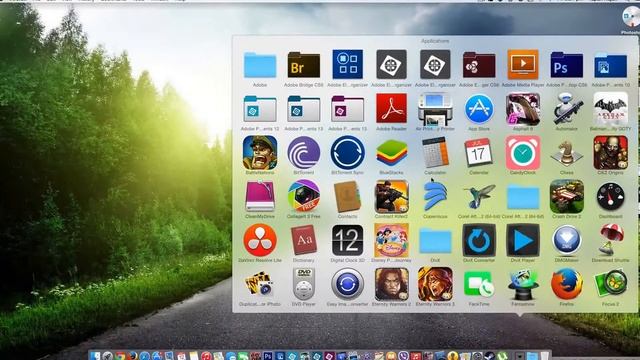This screenshot has height=360, width=640.
Task: Open Dashboard
Action: click(610, 196)
